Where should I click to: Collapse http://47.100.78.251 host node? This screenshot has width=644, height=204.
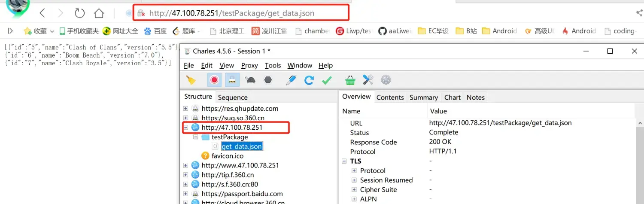[185, 128]
